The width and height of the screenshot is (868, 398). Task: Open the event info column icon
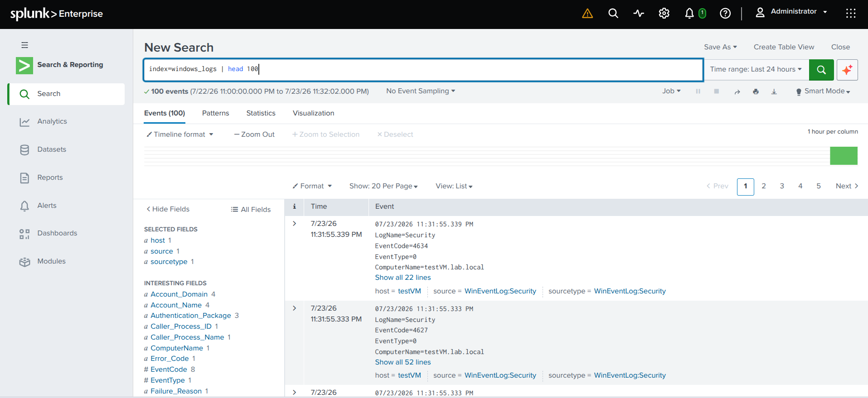coord(294,206)
